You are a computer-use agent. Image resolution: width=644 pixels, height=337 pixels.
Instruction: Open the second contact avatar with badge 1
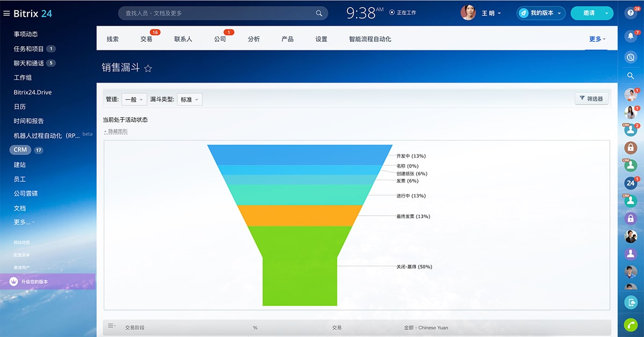click(631, 112)
